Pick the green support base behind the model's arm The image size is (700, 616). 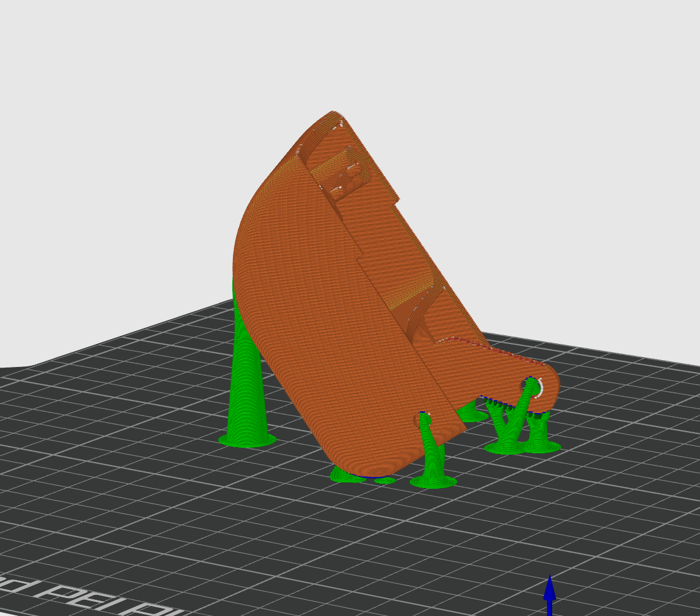[472, 414]
